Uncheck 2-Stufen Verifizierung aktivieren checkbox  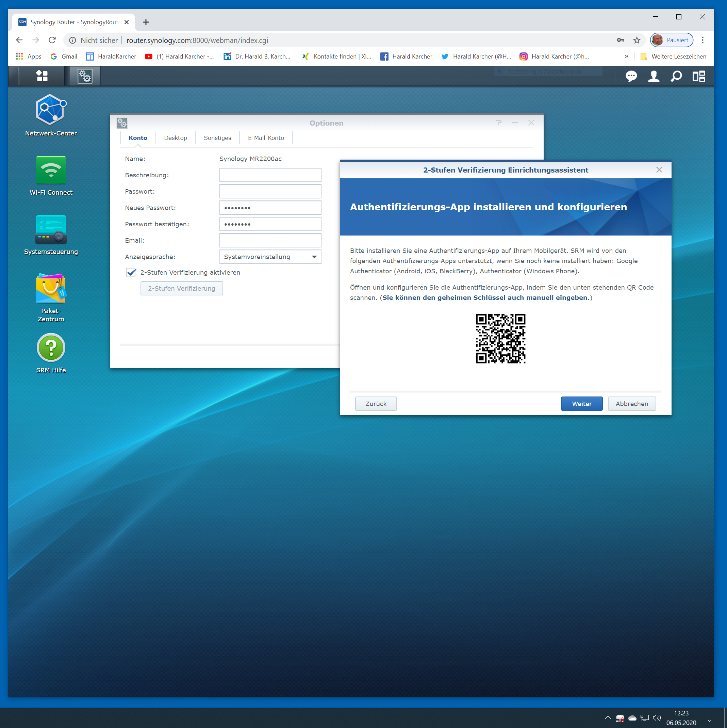[131, 272]
